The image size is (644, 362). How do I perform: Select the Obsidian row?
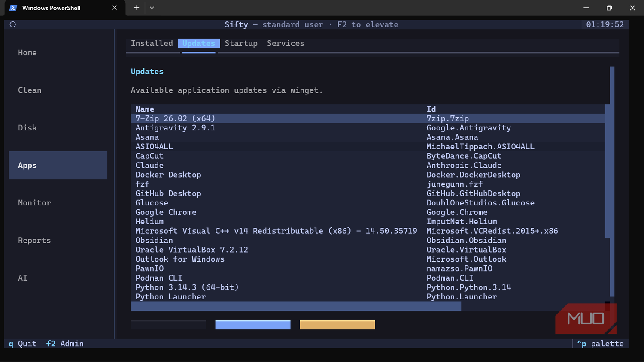click(368, 240)
